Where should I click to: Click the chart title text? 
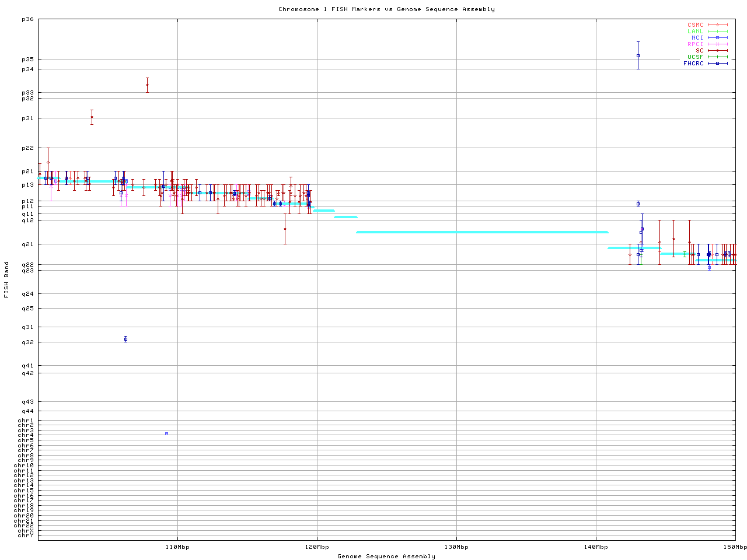click(x=386, y=9)
